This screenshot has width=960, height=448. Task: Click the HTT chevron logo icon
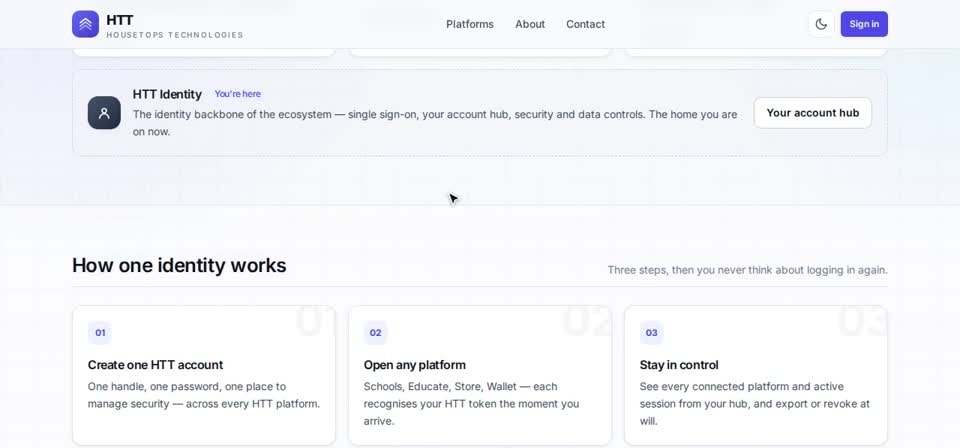click(x=85, y=24)
